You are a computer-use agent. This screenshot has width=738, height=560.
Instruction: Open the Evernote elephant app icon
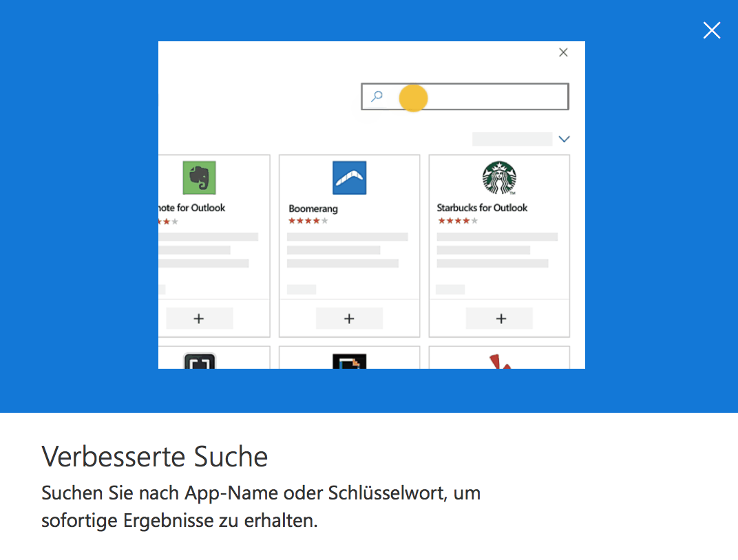coord(199,178)
